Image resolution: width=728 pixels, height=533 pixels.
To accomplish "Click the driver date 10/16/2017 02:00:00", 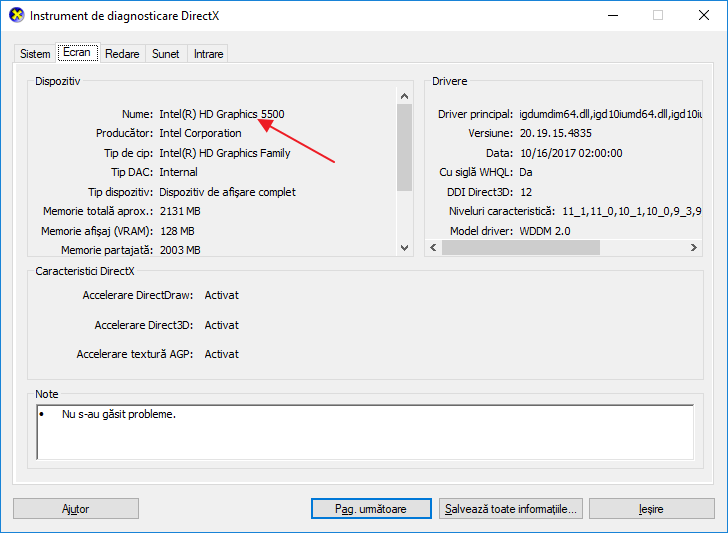I will coord(571,153).
